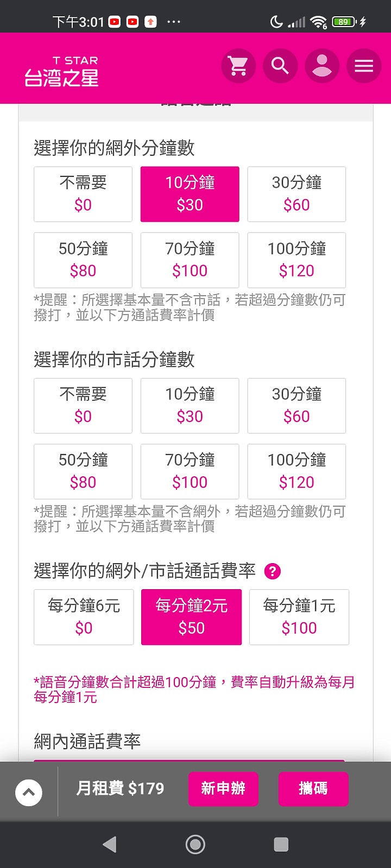Select the 每分鐘1元 $100 rate option
Viewport: 391px width, 868px height.
click(299, 617)
